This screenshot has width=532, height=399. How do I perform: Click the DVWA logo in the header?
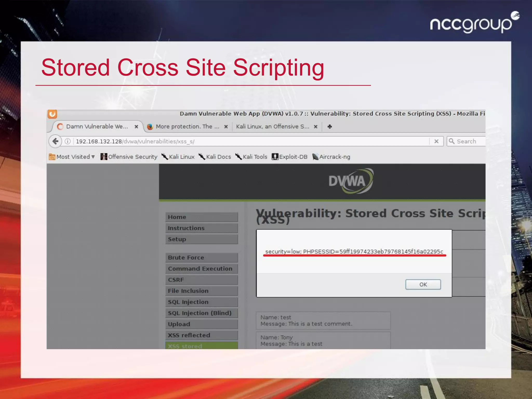pyautogui.click(x=351, y=181)
